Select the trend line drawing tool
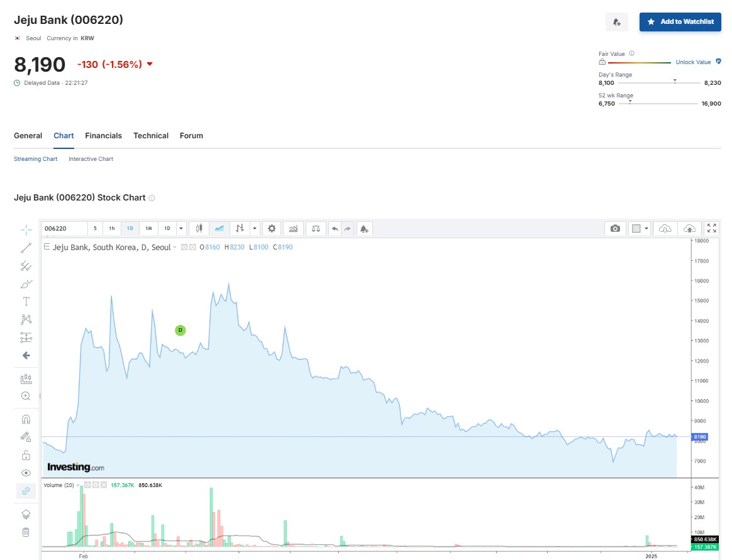 click(x=26, y=248)
